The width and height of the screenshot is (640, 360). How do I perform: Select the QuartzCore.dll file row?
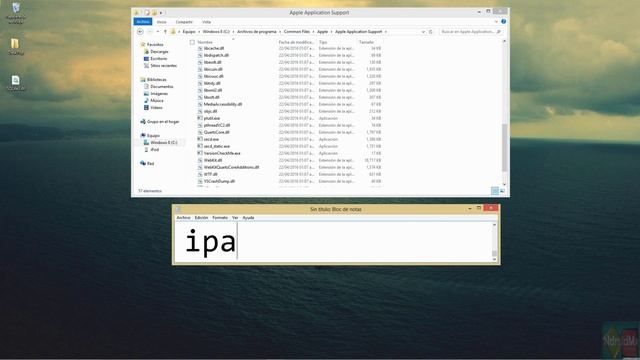289,132
